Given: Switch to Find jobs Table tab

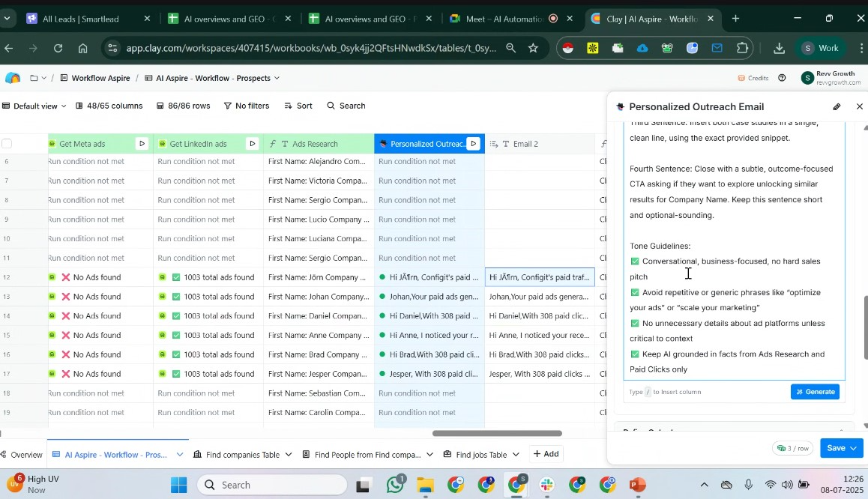Looking at the screenshot, I should (475, 455).
